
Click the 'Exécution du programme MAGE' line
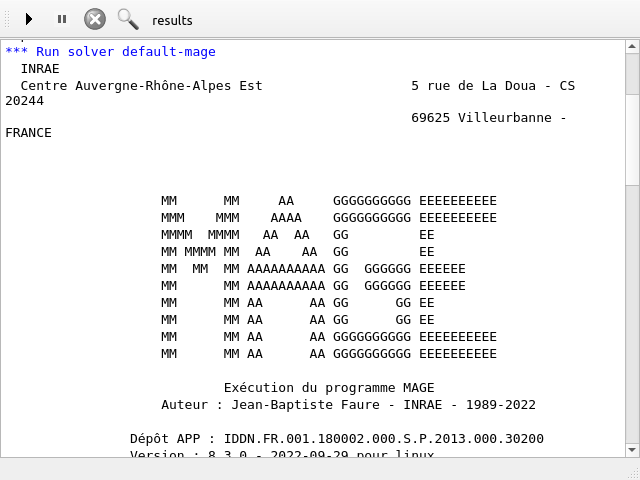[329, 388]
